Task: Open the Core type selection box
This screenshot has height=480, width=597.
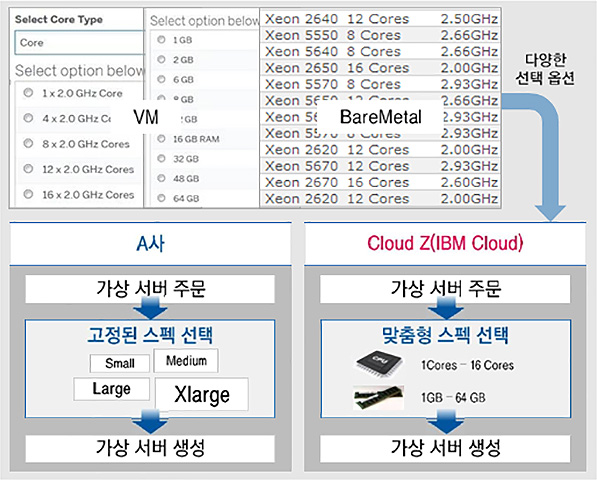Action: pos(79,43)
